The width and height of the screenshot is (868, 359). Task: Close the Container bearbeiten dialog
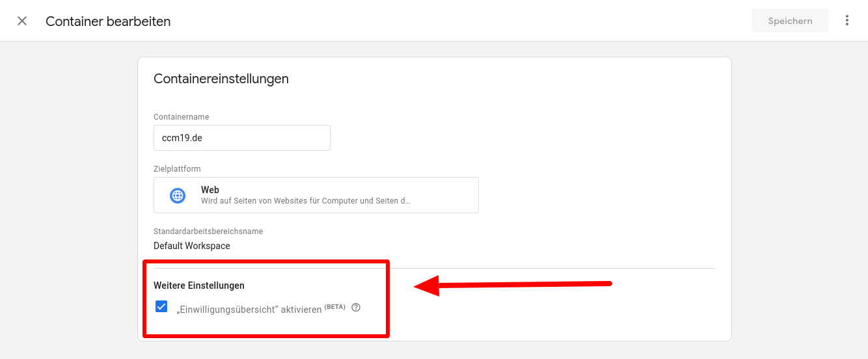click(22, 21)
